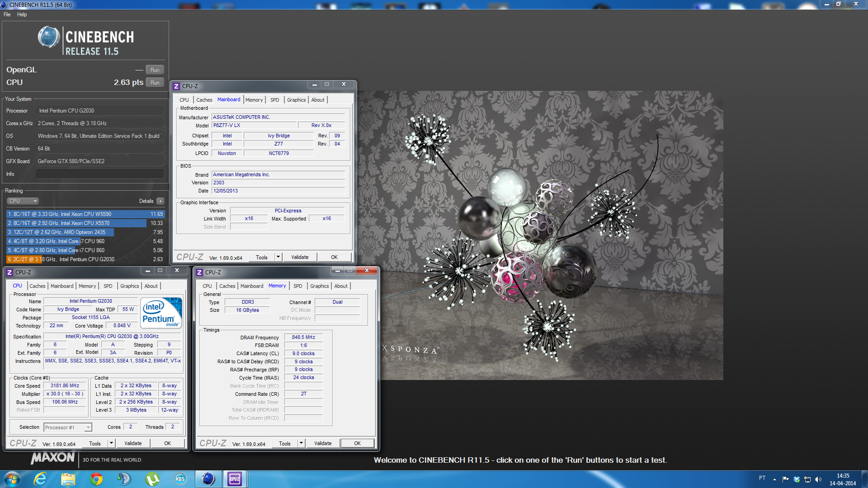The image size is (868, 488).
Task: Run the OpenGL benchmark
Action: [x=155, y=70]
